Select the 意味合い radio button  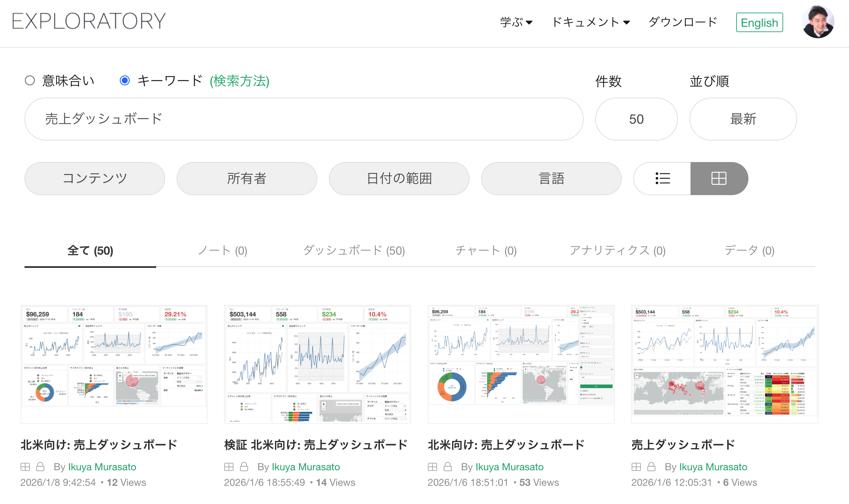tap(30, 80)
